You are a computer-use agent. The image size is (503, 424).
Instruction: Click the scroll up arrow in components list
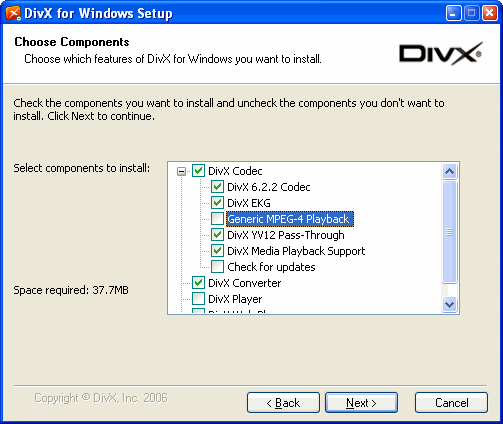coord(449,172)
